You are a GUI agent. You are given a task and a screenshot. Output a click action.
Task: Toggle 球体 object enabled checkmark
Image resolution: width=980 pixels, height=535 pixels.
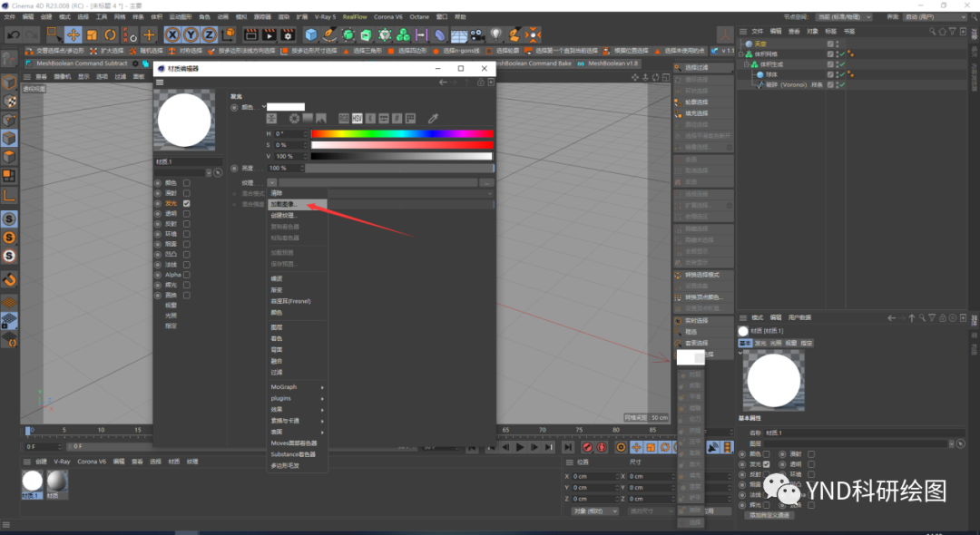pyautogui.click(x=842, y=74)
